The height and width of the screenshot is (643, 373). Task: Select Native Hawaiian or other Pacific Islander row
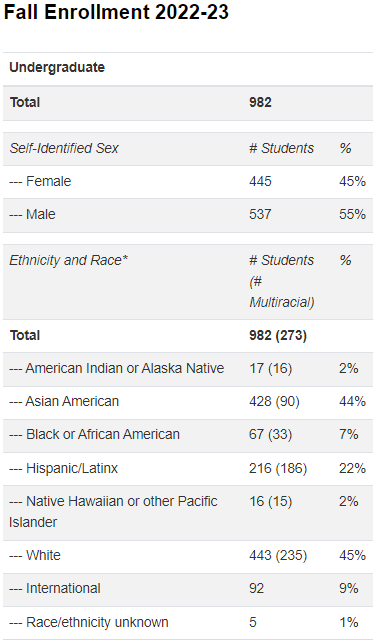click(x=188, y=513)
